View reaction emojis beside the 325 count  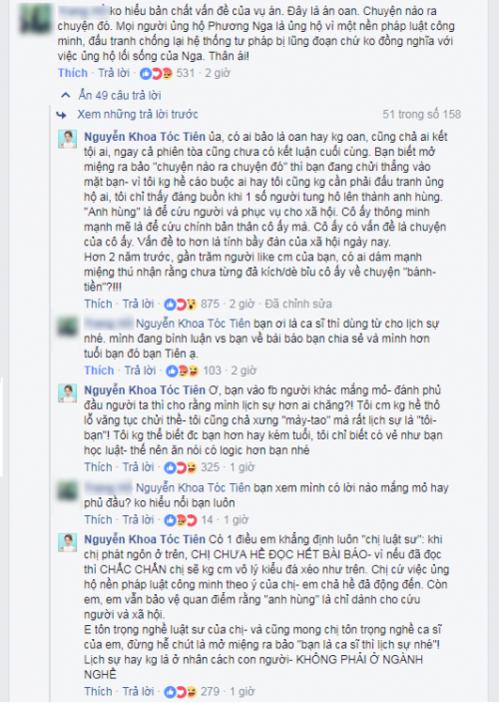pyautogui.click(x=181, y=467)
